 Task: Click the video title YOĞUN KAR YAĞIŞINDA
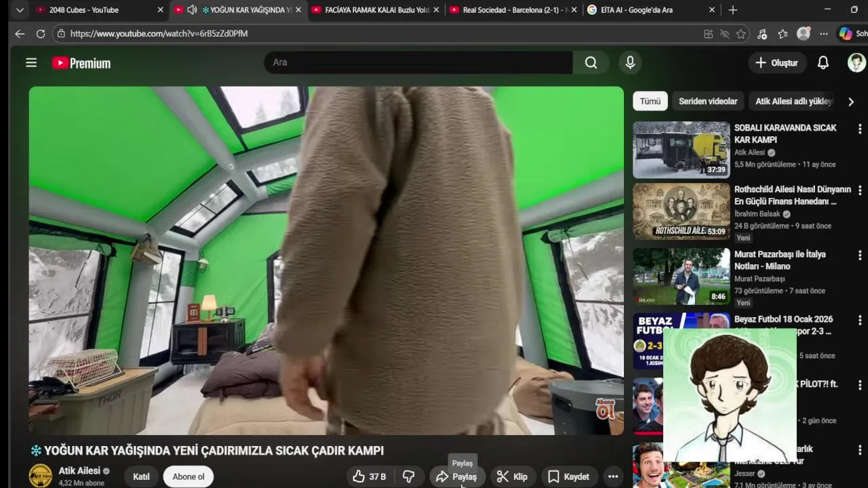click(x=208, y=451)
